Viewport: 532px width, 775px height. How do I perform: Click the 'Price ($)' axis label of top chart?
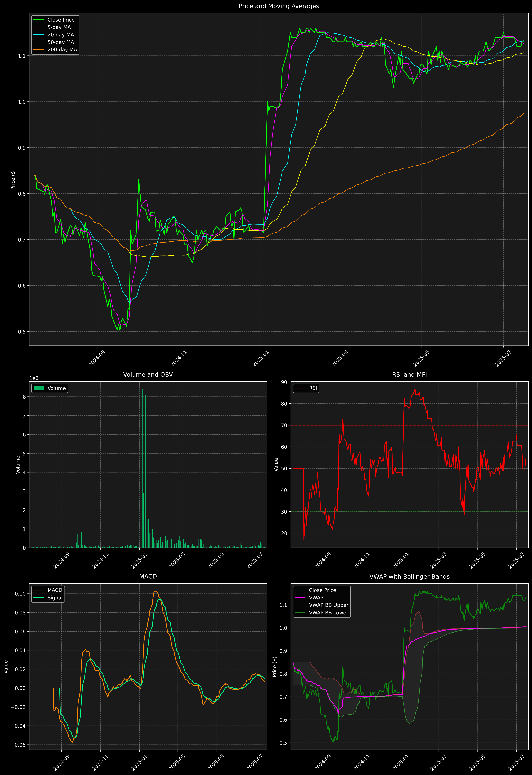tap(13, 179)
